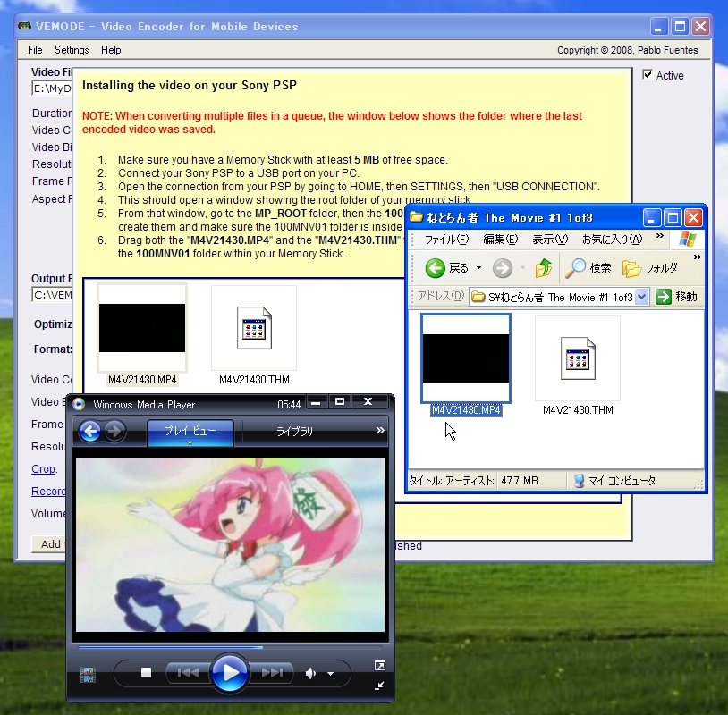The height and width of the screenshot is (715, 728).
Task: Toggle the Folders (フォルダ) pane in Explorer
Action: tap(649, 268)
